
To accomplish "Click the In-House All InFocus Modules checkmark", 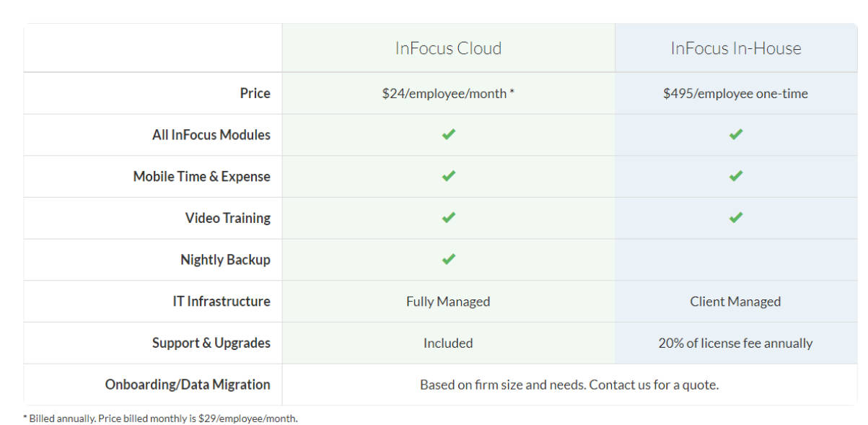I will 735,134.
